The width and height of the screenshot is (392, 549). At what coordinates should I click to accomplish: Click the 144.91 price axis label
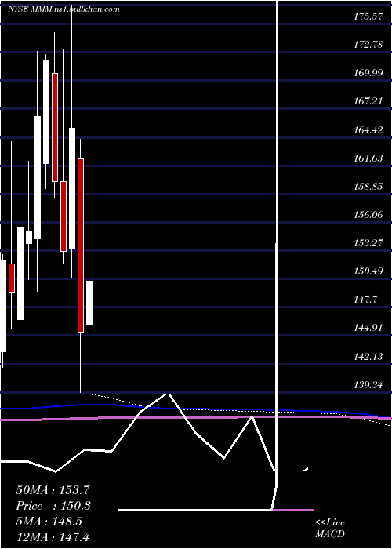pyautogui.click(x=368, y=328)
